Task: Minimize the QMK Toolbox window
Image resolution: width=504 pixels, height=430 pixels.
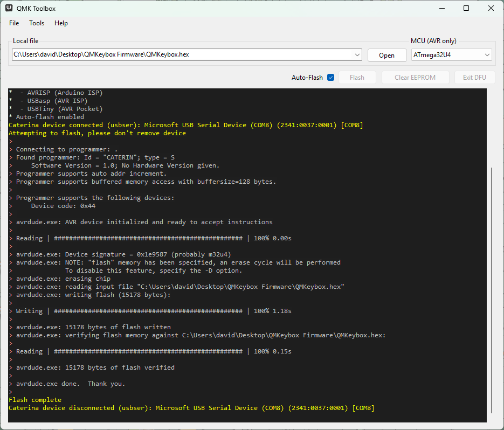Action: [x=443, y=9]
